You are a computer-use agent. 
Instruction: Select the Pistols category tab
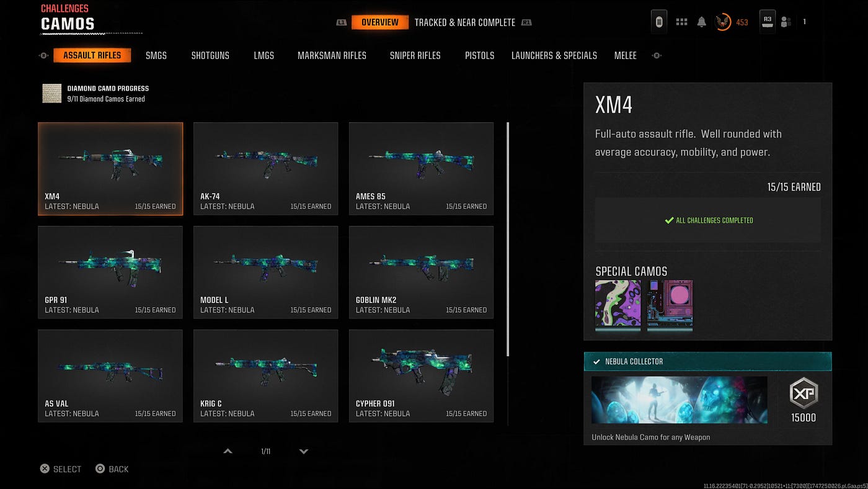click(480, 56)
